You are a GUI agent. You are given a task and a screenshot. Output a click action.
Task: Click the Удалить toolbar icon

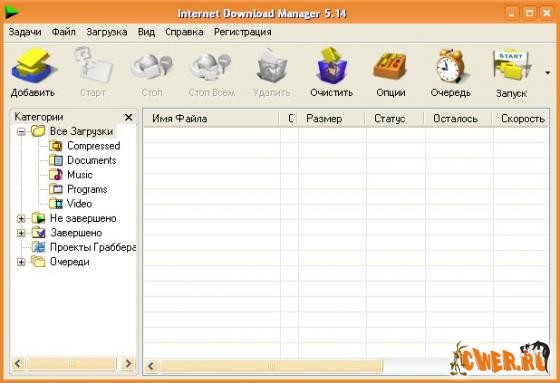point(271,66)
